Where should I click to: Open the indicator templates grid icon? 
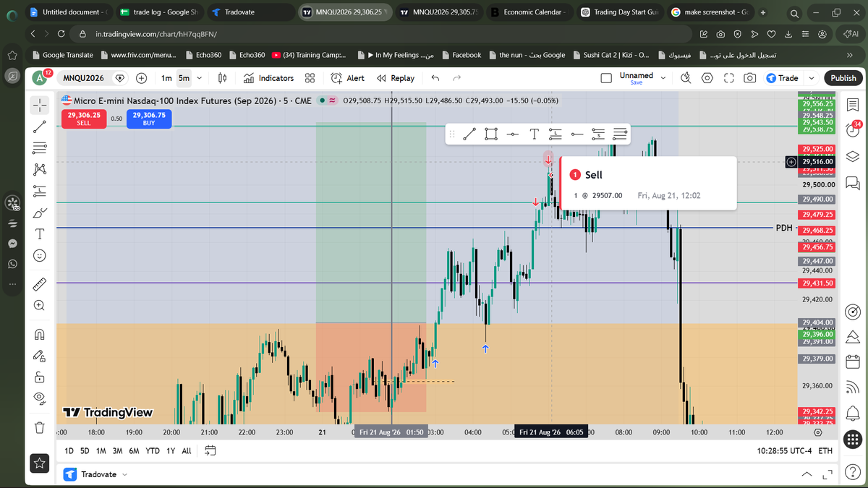[310, 78]
